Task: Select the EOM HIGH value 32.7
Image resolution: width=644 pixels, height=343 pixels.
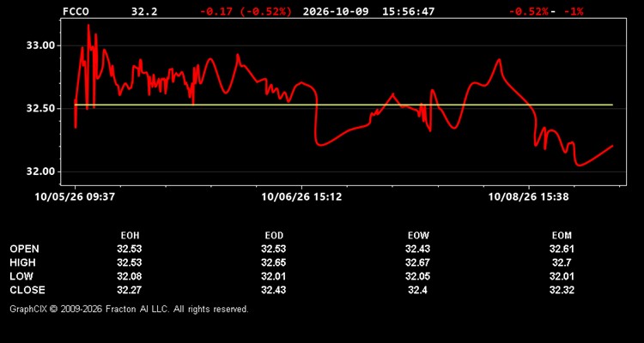Action: pyautogui.click(x=562, y=262)
